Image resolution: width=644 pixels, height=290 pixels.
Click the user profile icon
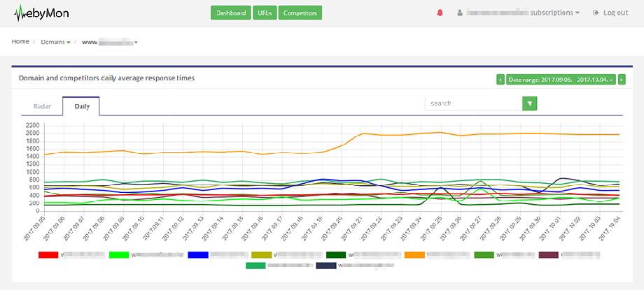[460, 13]
